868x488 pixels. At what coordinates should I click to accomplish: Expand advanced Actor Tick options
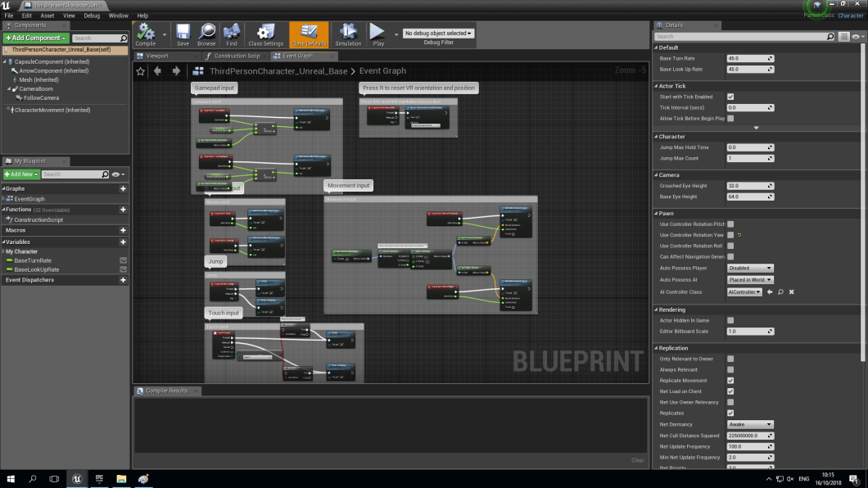point(756,128)
